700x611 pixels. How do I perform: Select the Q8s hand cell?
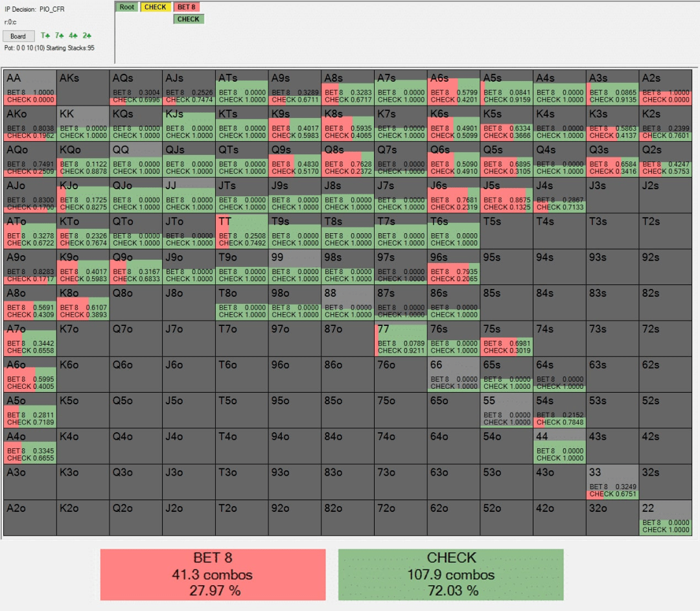click(348, 159)
